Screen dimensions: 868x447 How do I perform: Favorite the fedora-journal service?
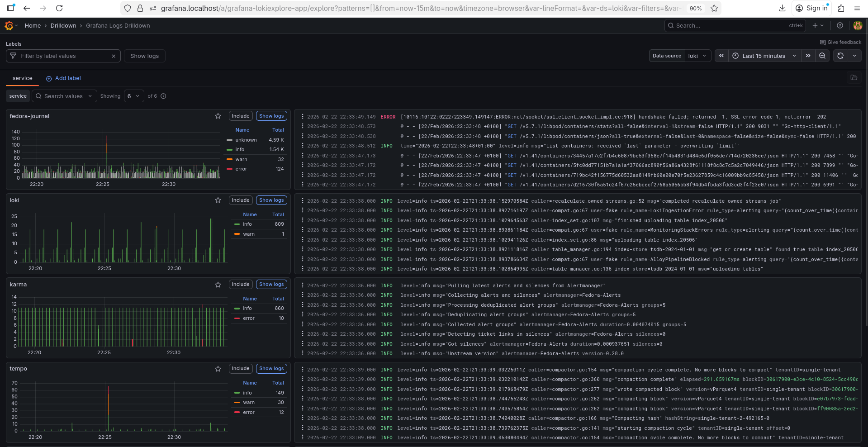(x=218, y=116)
